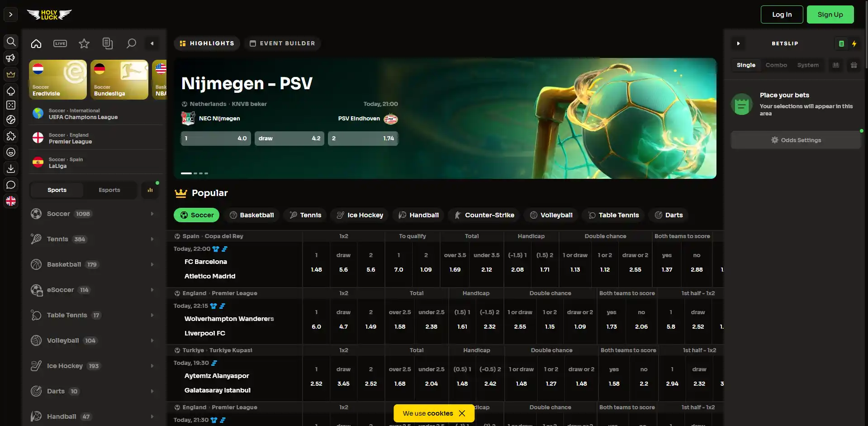Open the Highlights tab
Image resolution: width=868 pixels, height=426 pixels.
(x=207, y=43)
